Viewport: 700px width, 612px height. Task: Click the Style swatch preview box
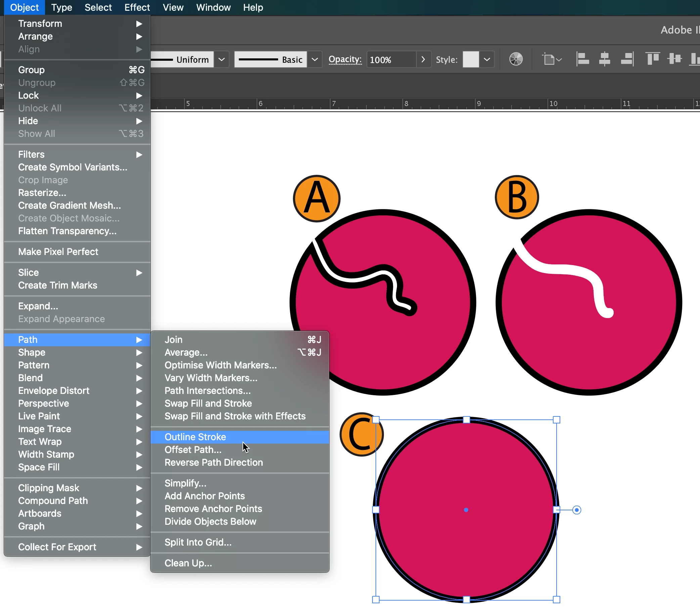tap(471, 59)
